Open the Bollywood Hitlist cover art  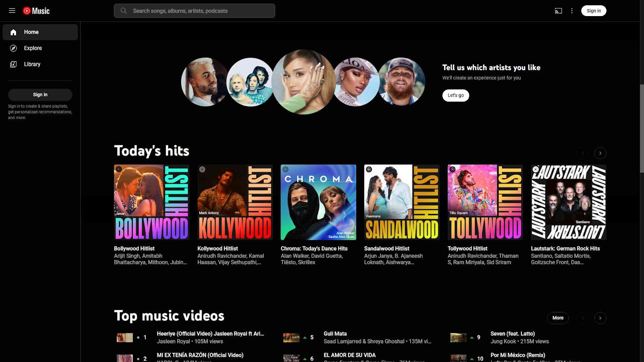pos(152,202)
